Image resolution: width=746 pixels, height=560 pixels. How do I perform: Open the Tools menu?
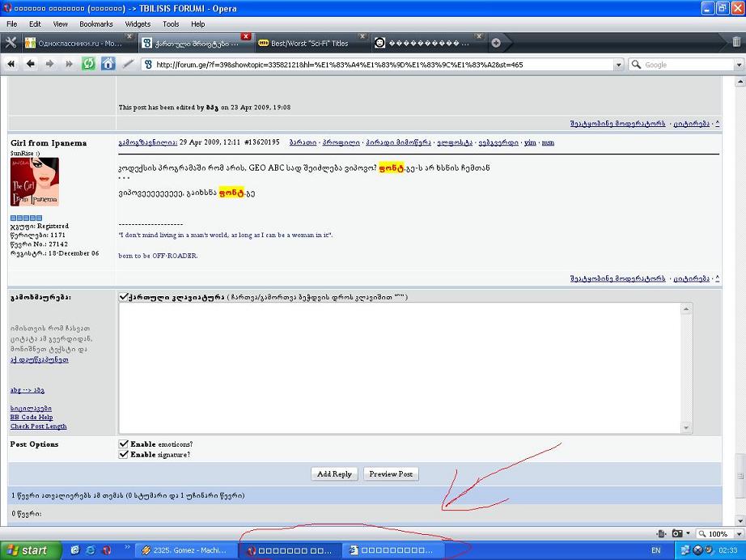click(171, 23)
